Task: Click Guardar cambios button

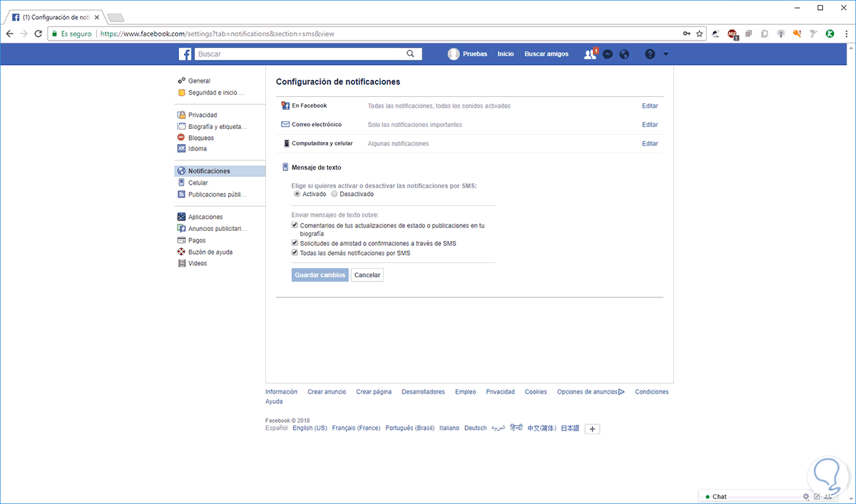Action: tap(320, 275)
